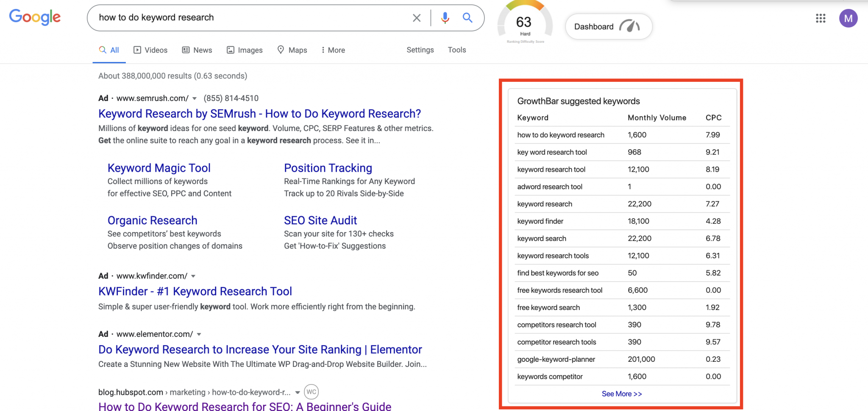Image resolution: width=868 pixels, height=411 pixels.
Task: Expand the semrush.com ad options arrow
Action: click(x=194, y=98)
